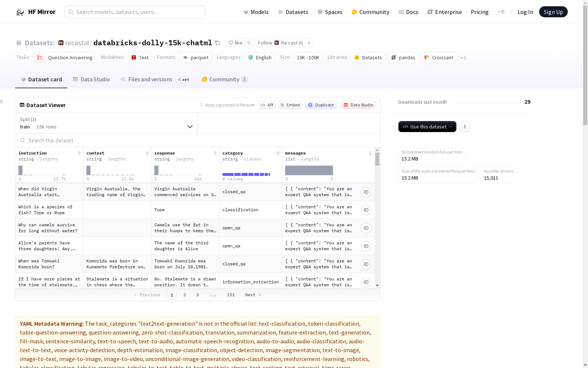Open chat view for stalemate row
588x368 pixels.
(x=366, y=282)
